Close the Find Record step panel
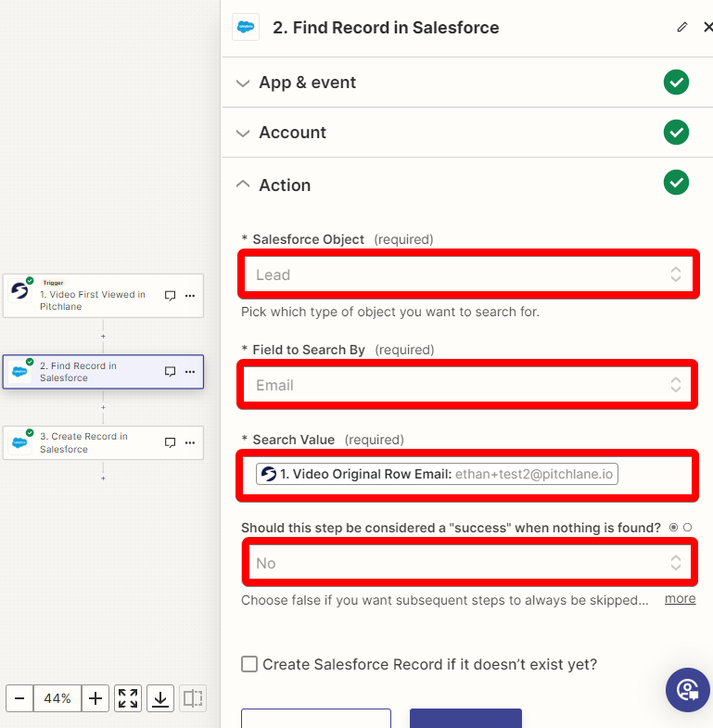713x728 pixels. pos(707,28)
